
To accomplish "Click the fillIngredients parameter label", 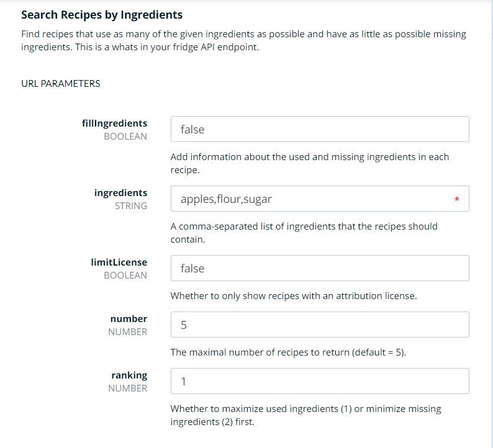I will [114, 123].
